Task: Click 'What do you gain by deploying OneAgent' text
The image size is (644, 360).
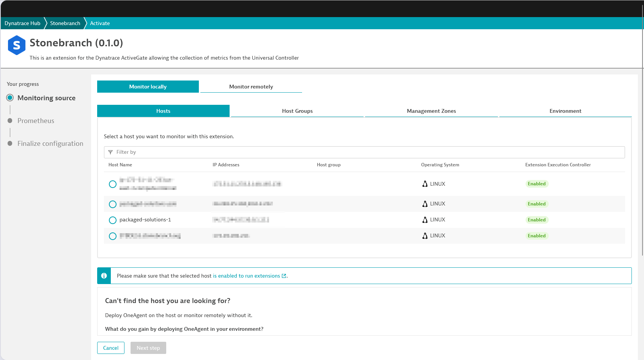Action: click(x=184, y=329)
